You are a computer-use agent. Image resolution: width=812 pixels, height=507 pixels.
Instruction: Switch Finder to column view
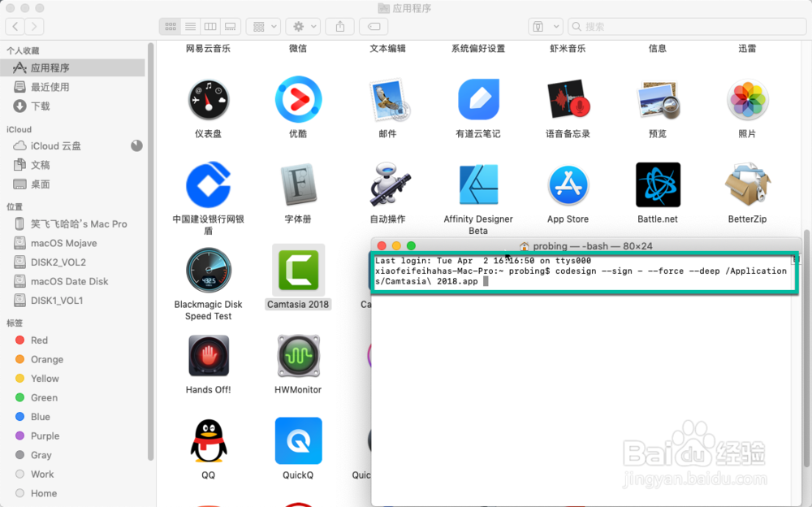(210, 26)
